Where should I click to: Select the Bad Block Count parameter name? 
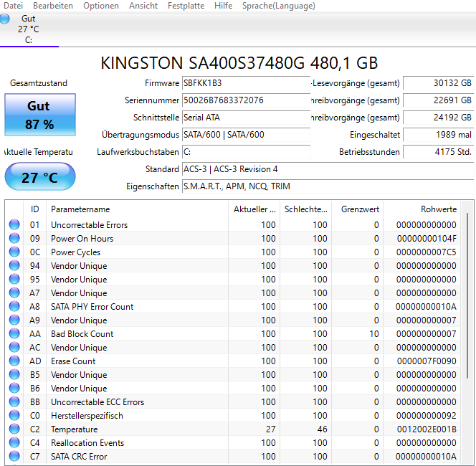[x=82, y=334]
